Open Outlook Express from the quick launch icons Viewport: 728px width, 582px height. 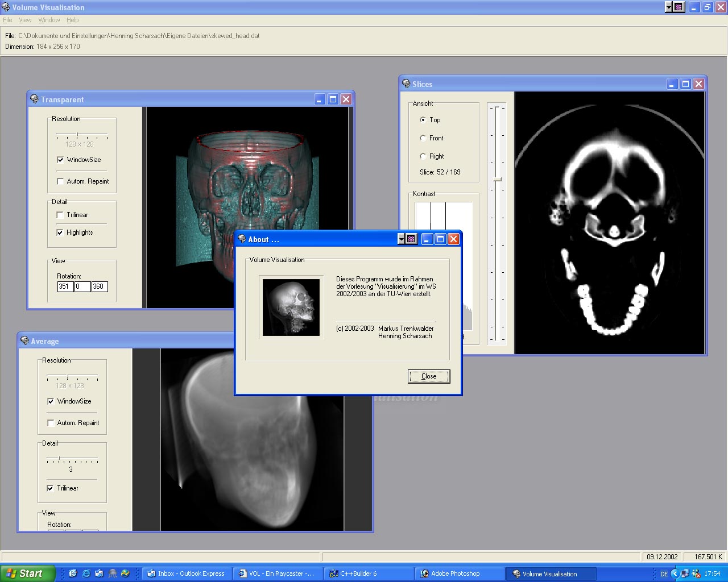(x=99, y=573)
